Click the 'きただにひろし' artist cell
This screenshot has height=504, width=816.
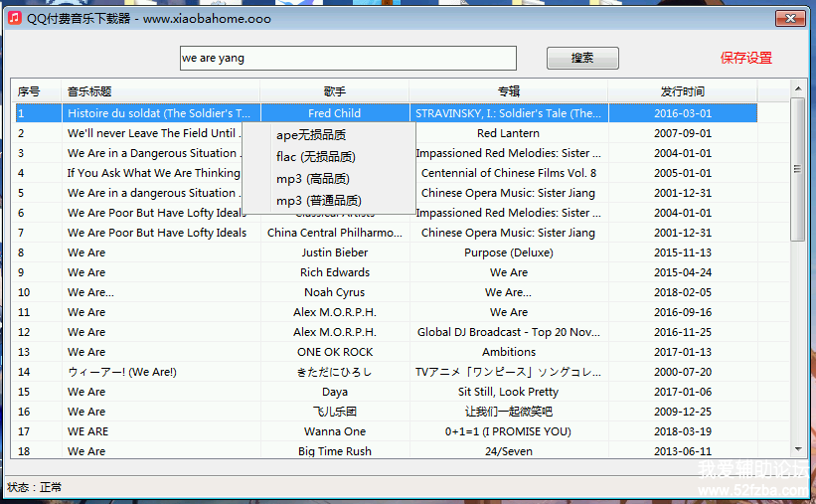[335, 372]
